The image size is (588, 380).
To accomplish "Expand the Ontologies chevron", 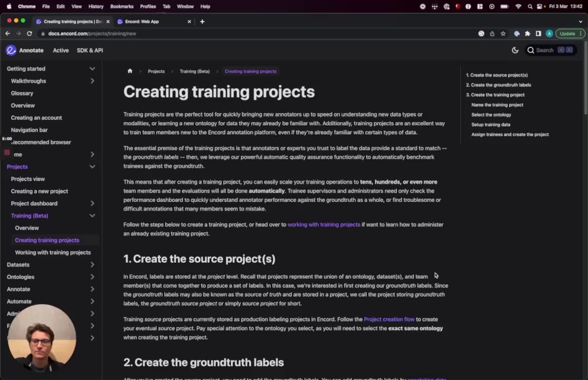I will pos(92,277).
